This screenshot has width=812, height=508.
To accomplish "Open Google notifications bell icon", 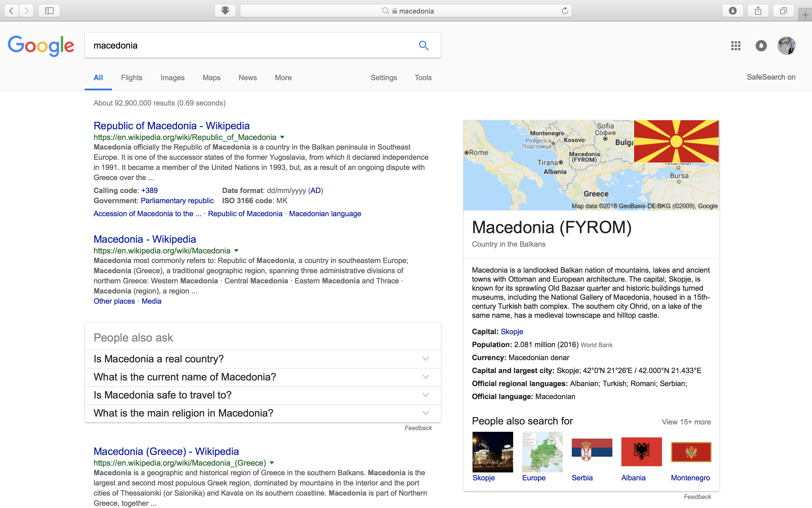I will tap(761, 46).
